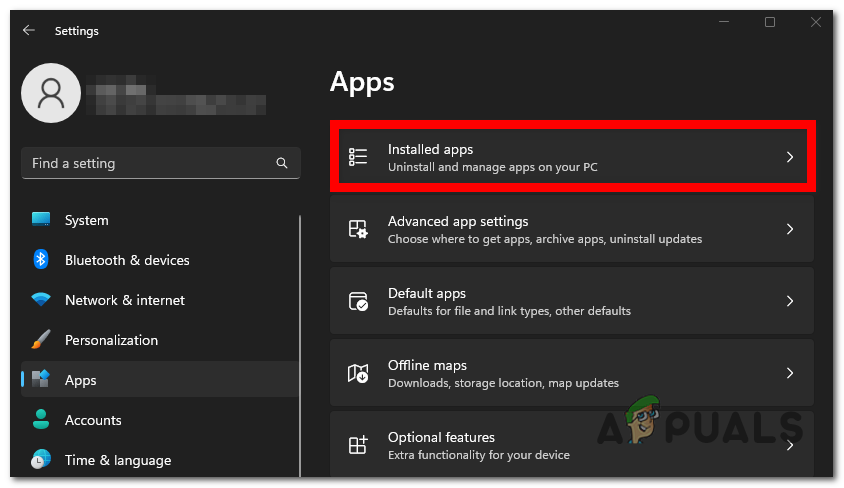The height and width of the screenshot is (488, 844).
Task: Click the 'Apps' page heading
Action: pyautogui.click(x=362, y=82)
